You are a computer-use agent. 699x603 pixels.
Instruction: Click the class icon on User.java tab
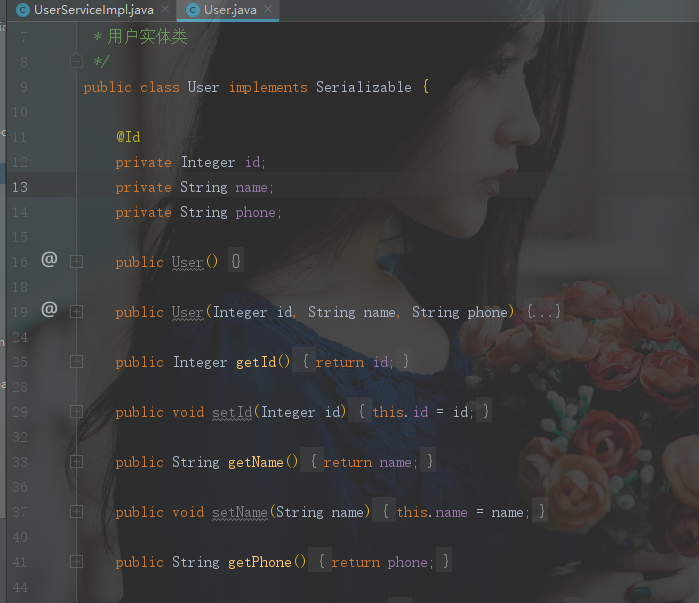tap(193, 10)
